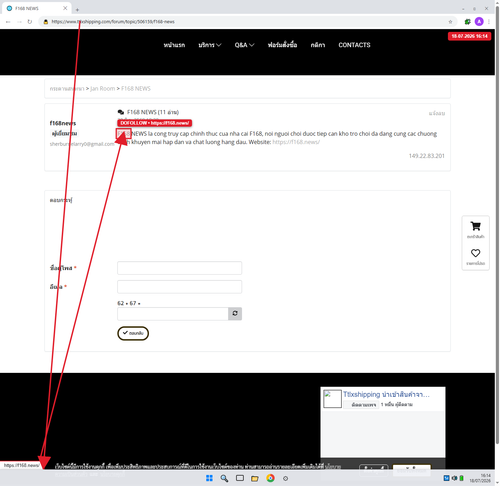
Task: Click the red date badge 18-07-2026 16:14
Action: [469, 36]
